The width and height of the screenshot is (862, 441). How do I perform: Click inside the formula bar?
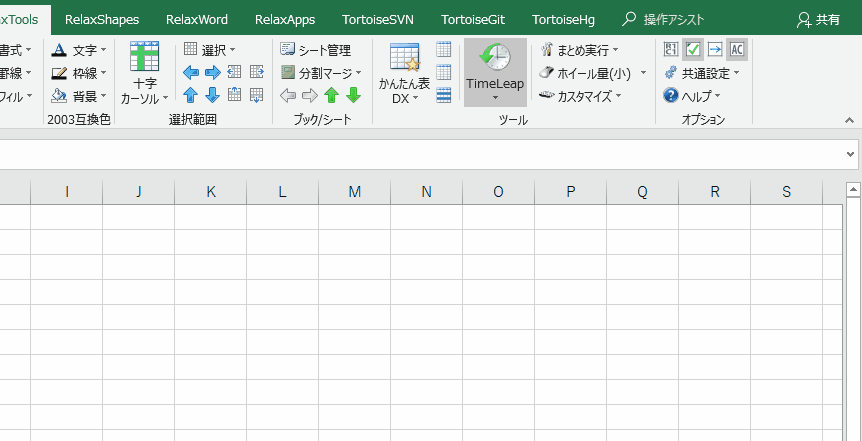(x=423, y=155)
